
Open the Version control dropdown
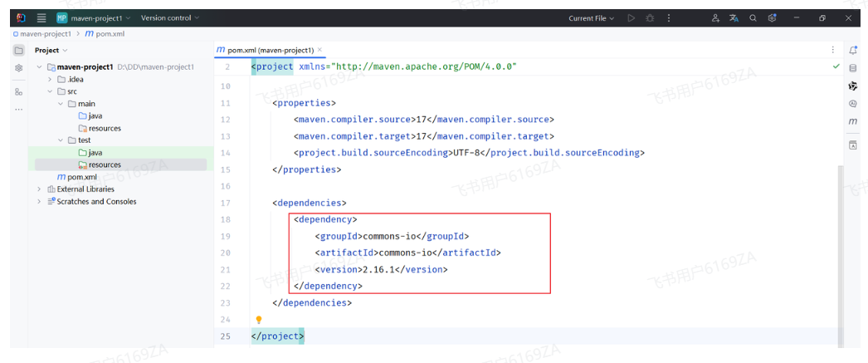click(x=169, y=18)
